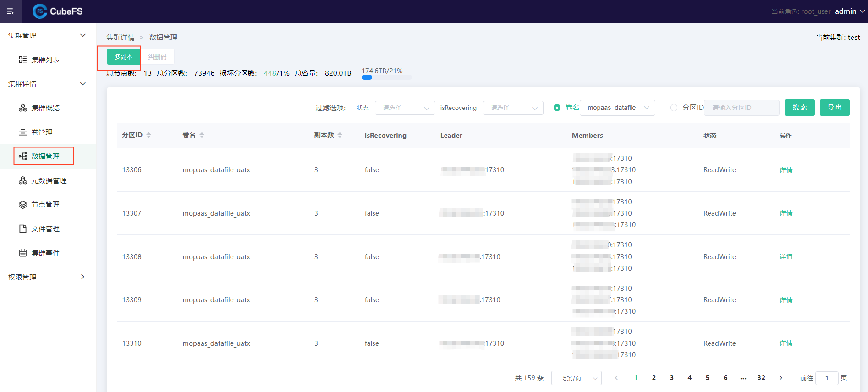Switch to the 多副本 tab
The image size is (868, 392).
coord(123,57)
